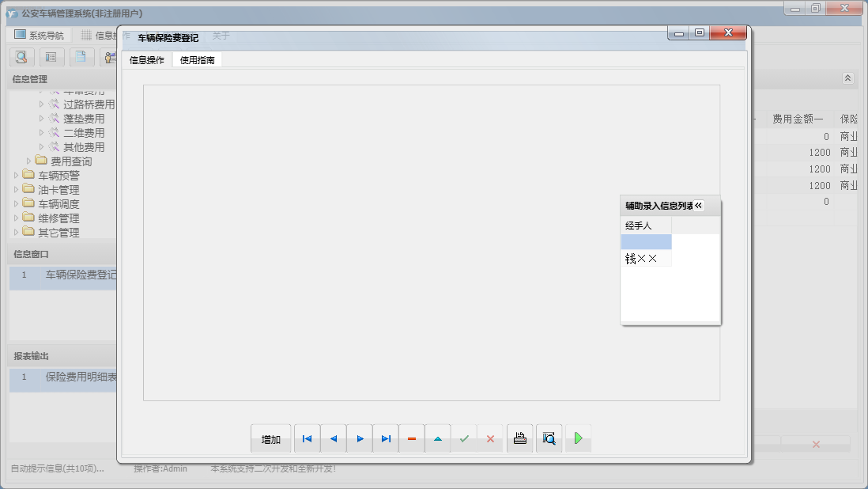Expand 车辆调度 folder
The width and height of the screenshot is (868, 489).
click(16, 204)
